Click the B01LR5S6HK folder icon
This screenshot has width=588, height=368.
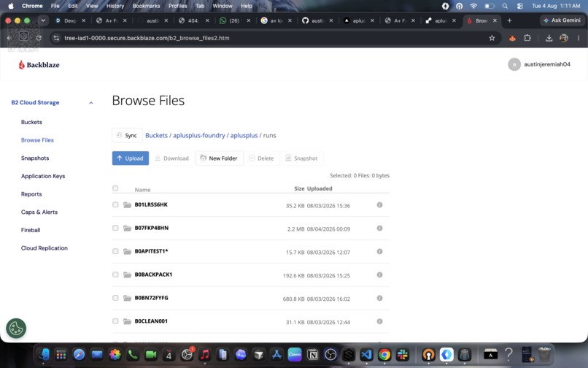127,205
